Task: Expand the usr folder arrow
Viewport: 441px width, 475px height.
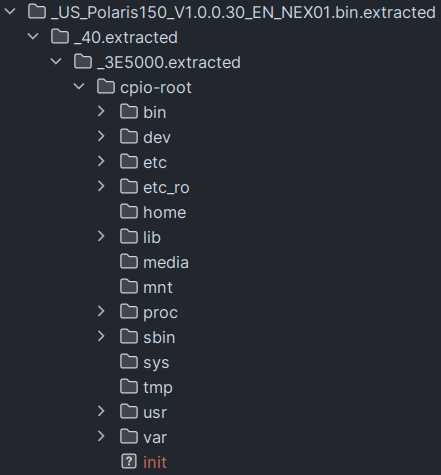Action: (x=101, y=411)
